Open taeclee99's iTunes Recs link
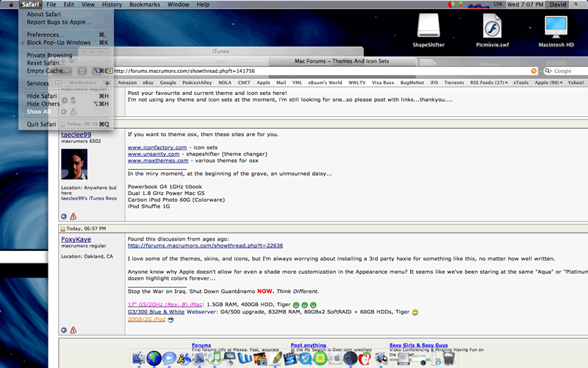The width and height of the screenshot is (588, 368). point(89,198)
